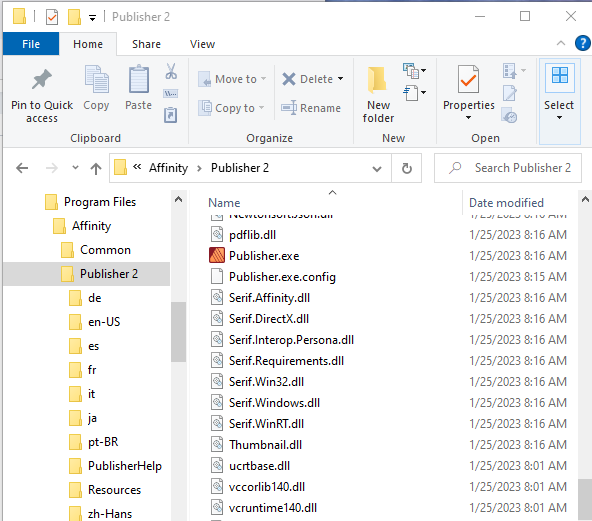Viewport: 592px width, 521px height.
Task: Switch to the Share ribbon tab
Action: click(146, 44)
